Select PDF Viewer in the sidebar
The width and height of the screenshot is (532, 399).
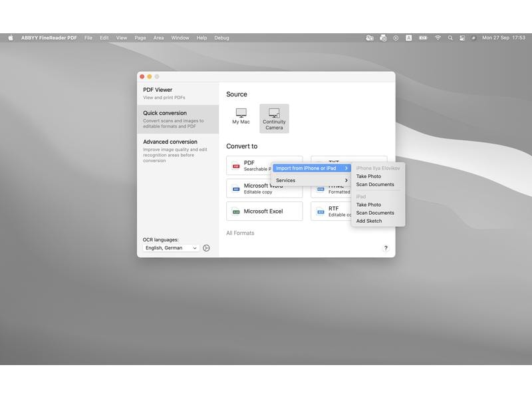click(x=178, y=93)
